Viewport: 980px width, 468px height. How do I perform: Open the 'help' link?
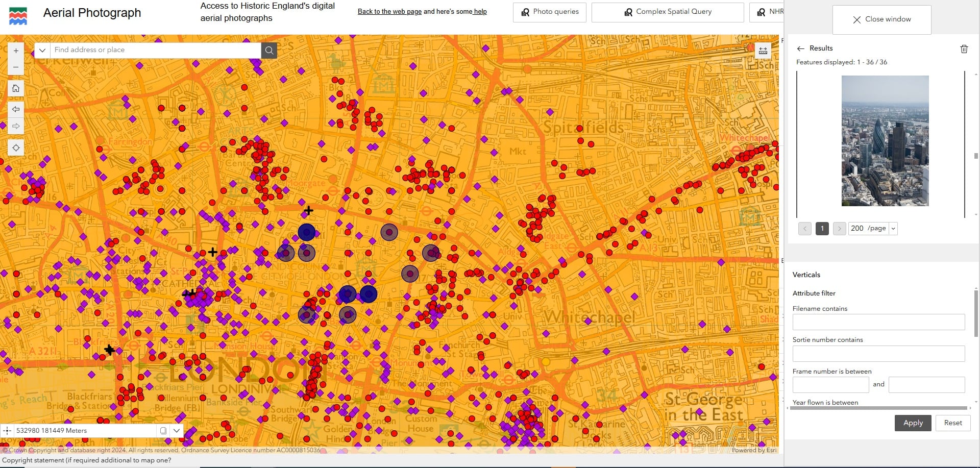[480, 12]
